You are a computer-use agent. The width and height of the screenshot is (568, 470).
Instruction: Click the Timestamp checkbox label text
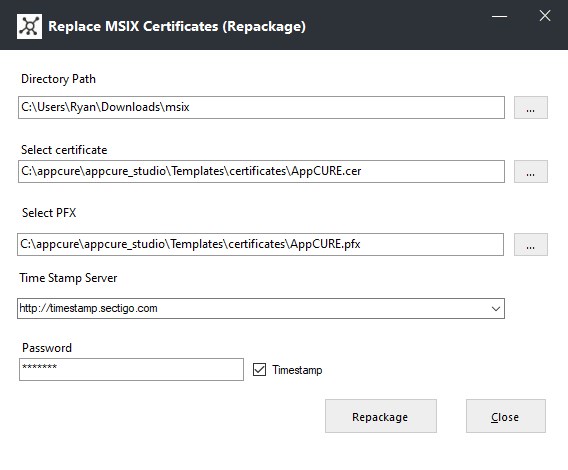coord(297,370)
